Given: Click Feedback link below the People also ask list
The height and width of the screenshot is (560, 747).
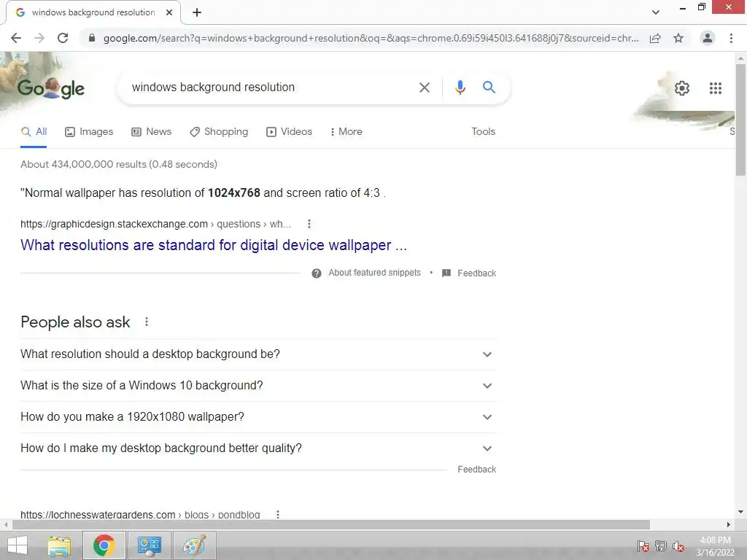Looking at the screenshot, I should tap(477, 470).
